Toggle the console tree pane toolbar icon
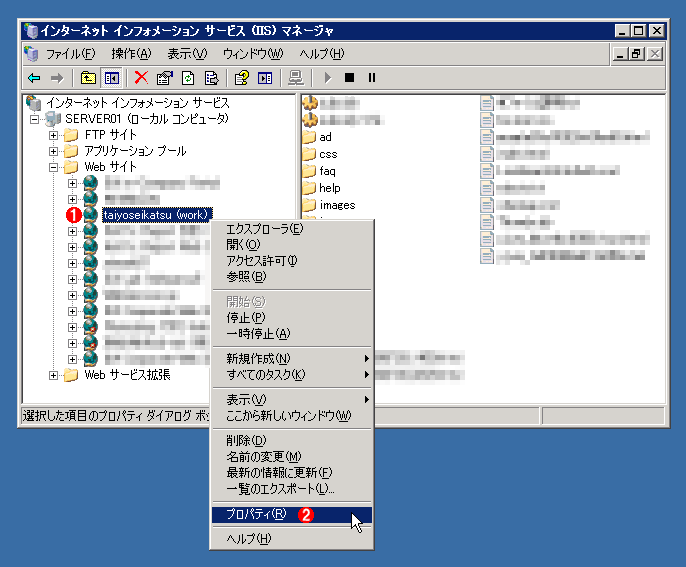The image size is (686, 567). click(x=111, y=78)
